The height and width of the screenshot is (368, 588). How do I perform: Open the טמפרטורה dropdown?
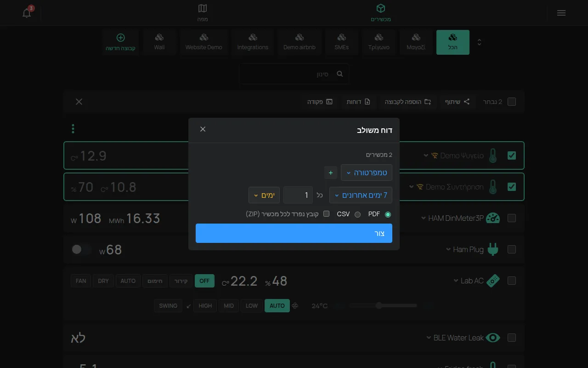coord(366,172)
